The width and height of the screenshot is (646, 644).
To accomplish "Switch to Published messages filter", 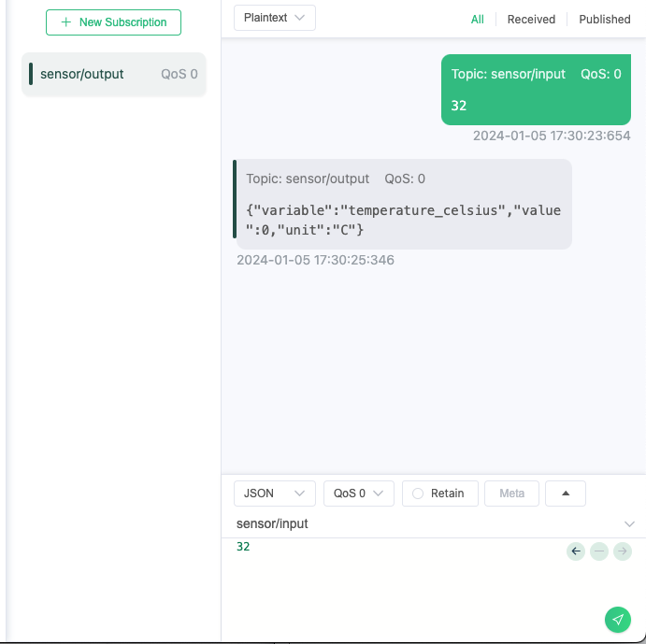I will click(x=604, y=20).
